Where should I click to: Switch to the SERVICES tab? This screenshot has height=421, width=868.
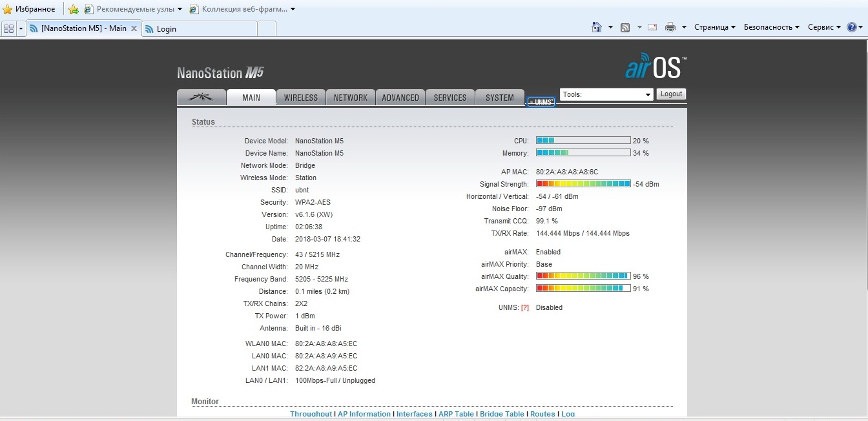point(450,98)
